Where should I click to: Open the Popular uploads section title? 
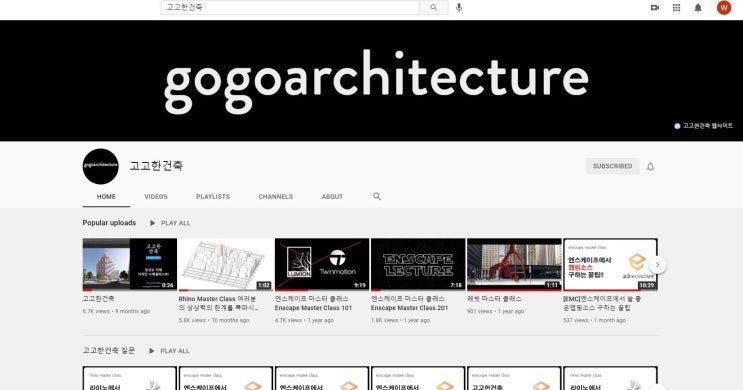109,223
